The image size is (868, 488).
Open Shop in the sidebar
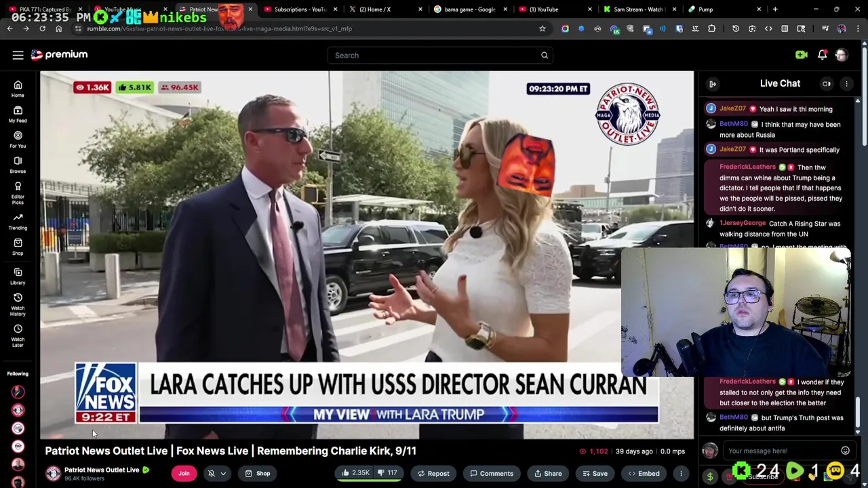[x=18, y=247]
